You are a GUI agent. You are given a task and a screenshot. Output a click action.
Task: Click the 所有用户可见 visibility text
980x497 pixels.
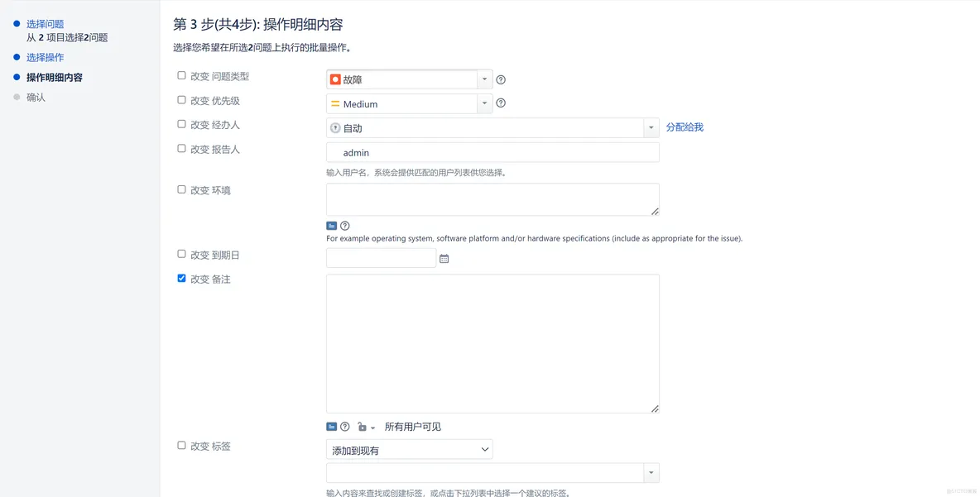pos(412,427)
